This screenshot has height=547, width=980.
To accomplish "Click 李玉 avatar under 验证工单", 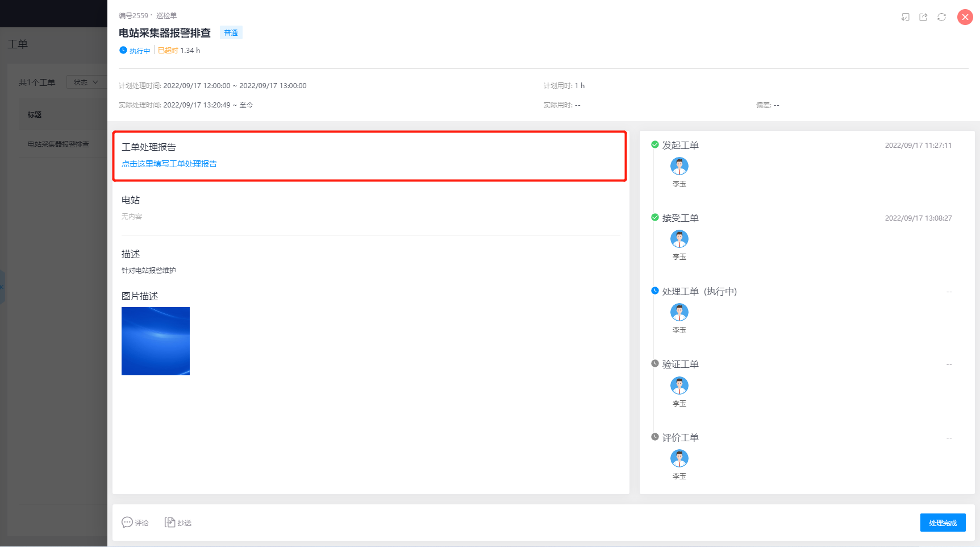I will click(679, 386).
